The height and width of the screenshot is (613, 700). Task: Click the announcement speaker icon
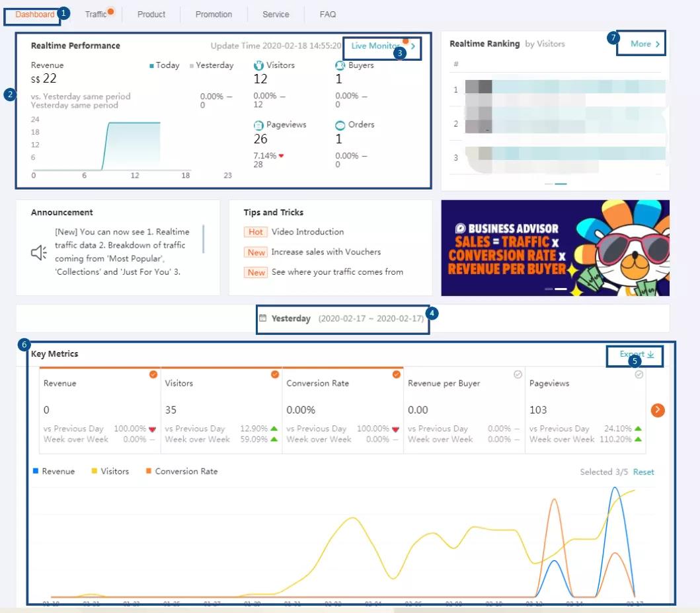click(39, 252)
